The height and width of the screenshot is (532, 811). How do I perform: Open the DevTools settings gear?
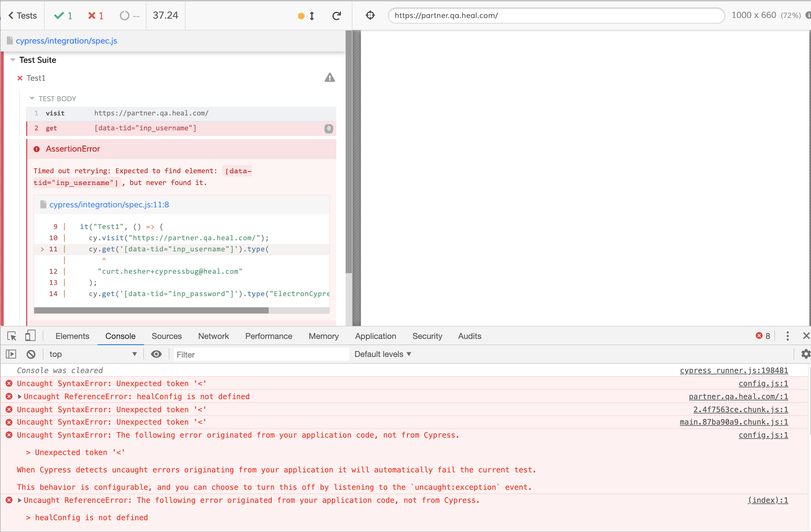tap(805, 354)
